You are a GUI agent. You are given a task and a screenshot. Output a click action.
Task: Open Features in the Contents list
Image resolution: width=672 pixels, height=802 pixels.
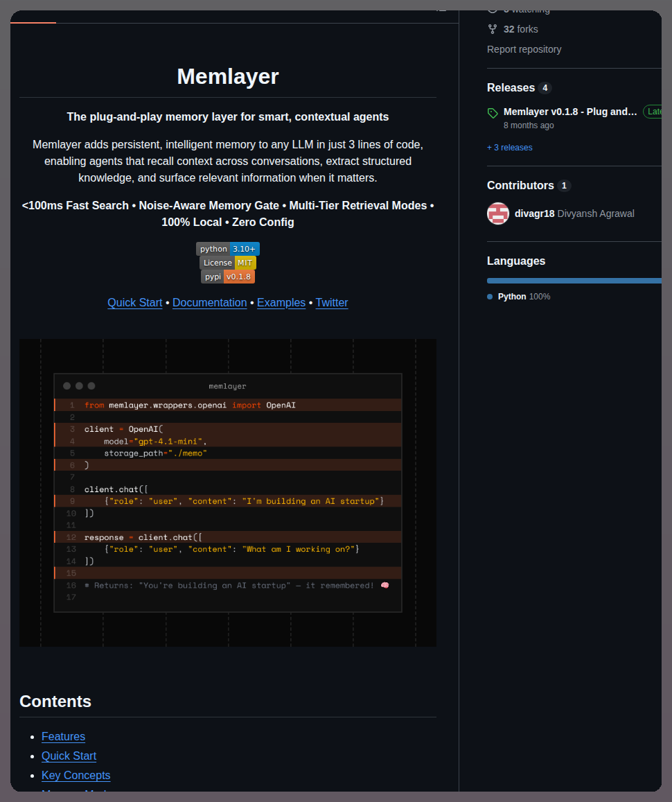click(x=63, y=737)
